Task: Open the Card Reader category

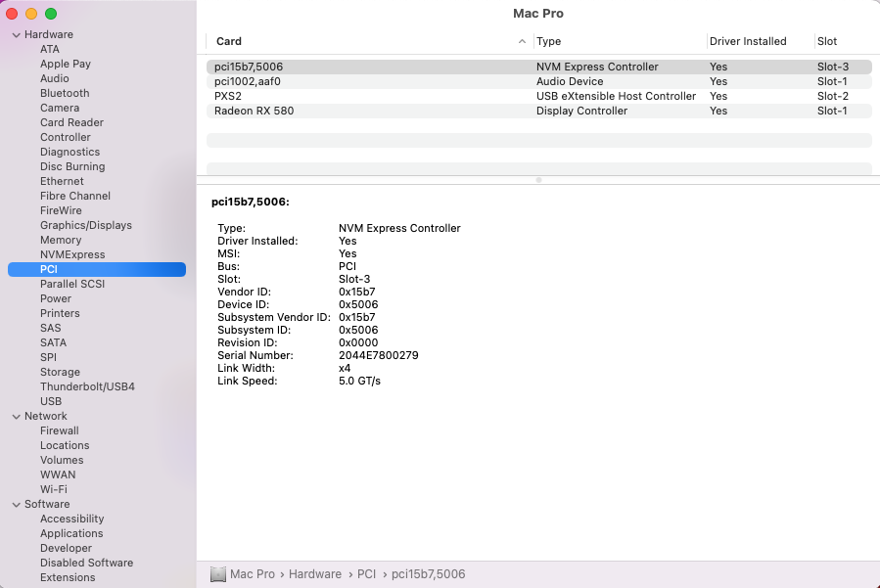Action: 71,122
